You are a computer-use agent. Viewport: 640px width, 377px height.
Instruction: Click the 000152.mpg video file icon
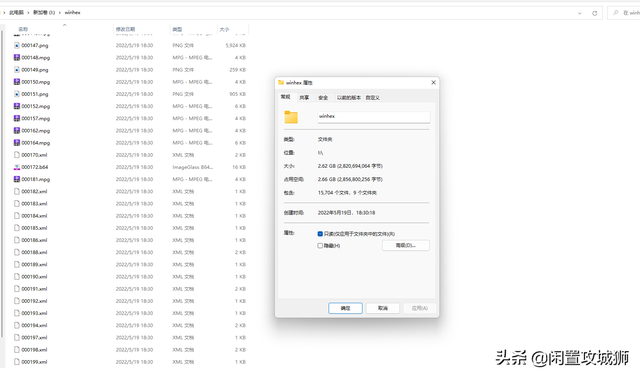point(17,106)
